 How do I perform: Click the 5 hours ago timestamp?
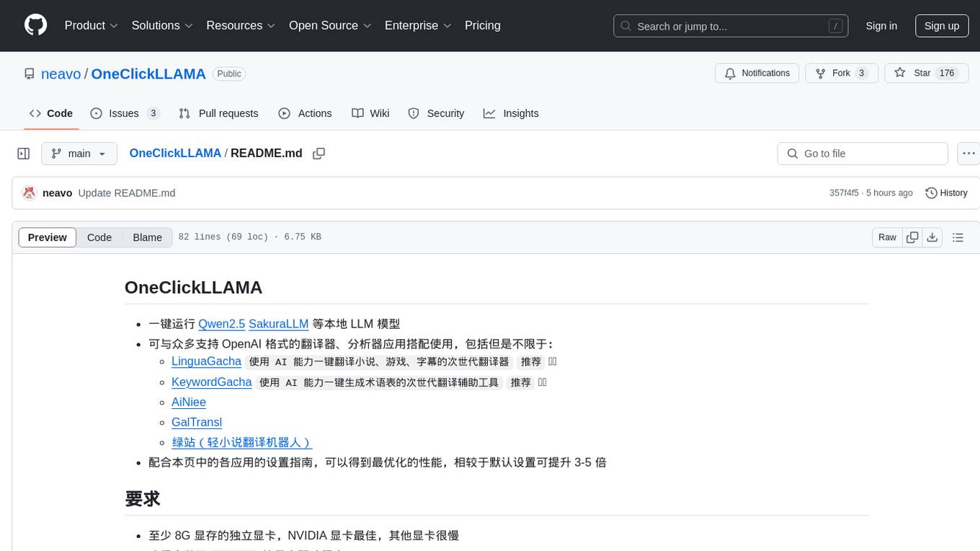click(889, 193)
